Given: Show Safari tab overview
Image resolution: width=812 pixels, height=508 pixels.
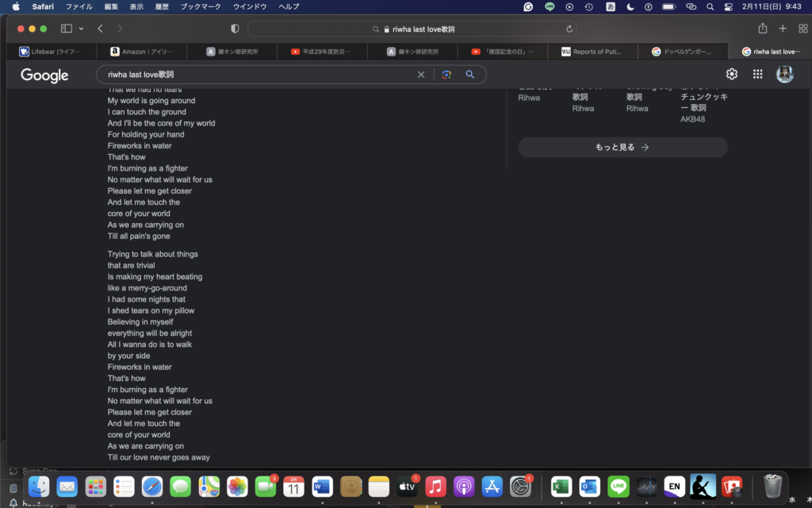Looking at the screenshot, I should point(802,29).
